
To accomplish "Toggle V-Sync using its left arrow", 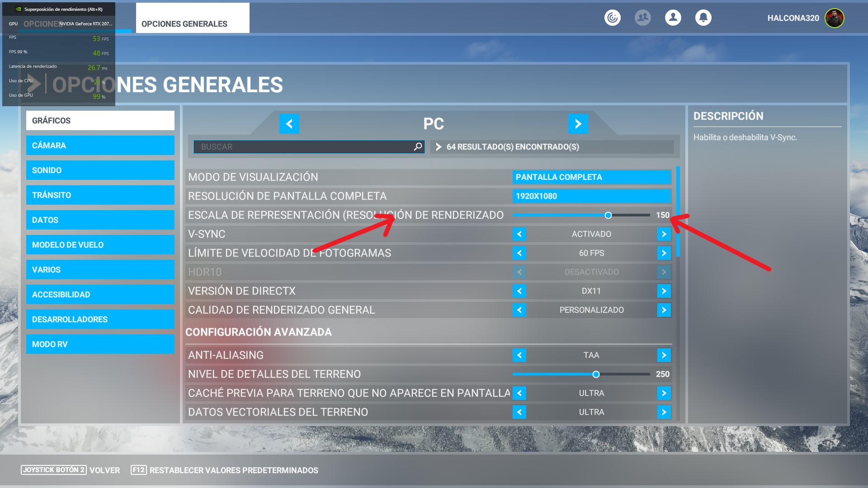I will point(519,234).
